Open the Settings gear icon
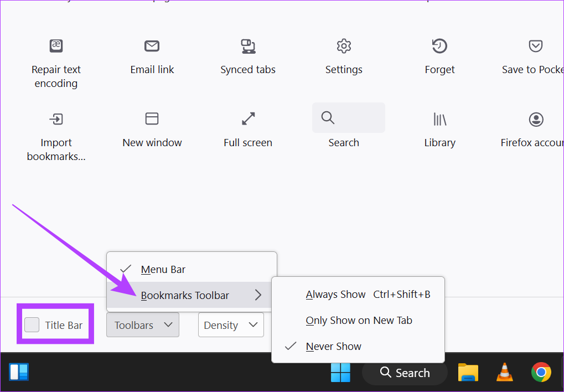 [344, 45]
